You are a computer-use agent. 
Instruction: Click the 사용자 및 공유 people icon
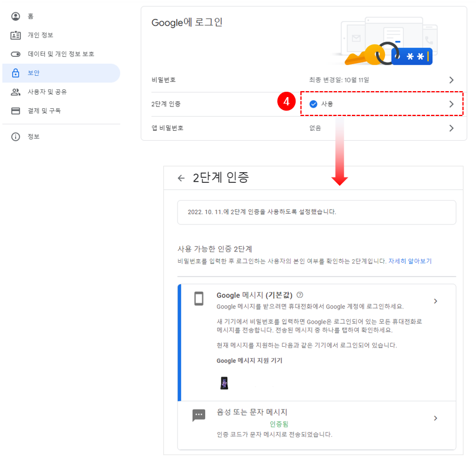(15, 92)
